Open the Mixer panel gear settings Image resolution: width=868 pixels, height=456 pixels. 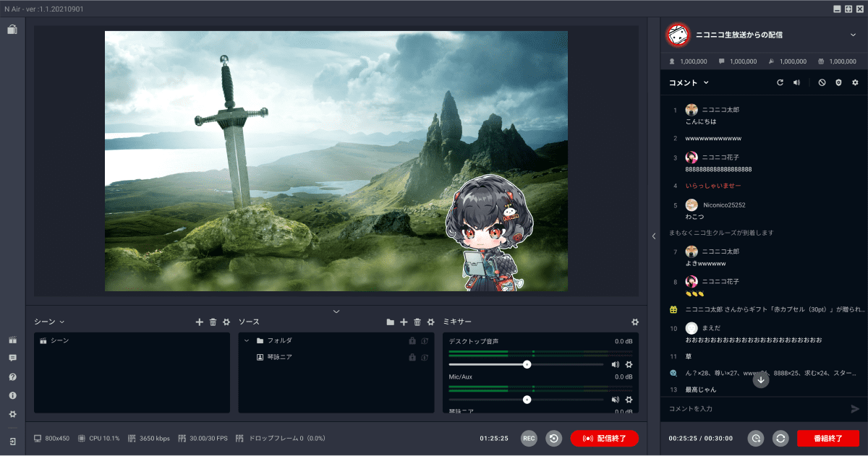click(635, 322)
